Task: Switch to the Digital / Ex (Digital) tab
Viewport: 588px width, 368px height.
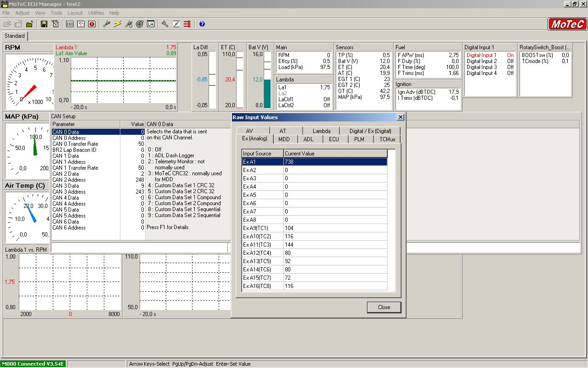Action: pos(370,131)
